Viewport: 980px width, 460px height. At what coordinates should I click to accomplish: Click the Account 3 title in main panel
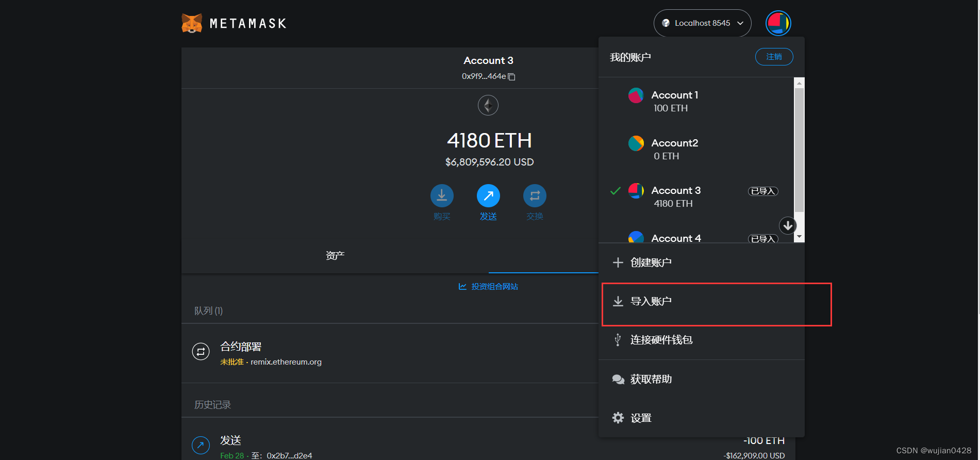488,60
